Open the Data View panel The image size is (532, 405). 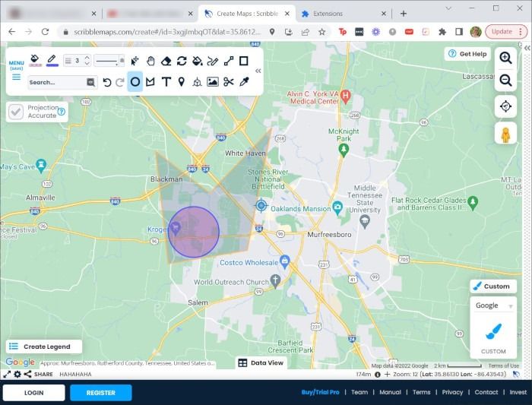(261, 362)
